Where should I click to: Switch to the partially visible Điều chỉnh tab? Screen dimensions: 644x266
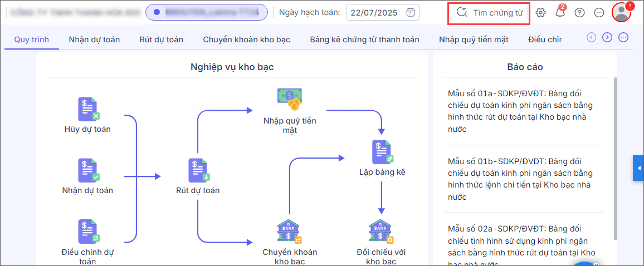(545, 40)
